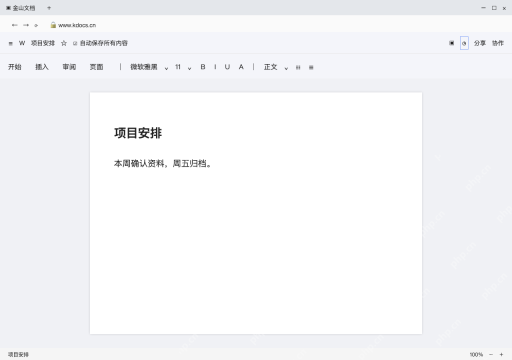The image size is (512, 360).
Task: Toggle underline with the U icon
Action: (x=227, y=67)
